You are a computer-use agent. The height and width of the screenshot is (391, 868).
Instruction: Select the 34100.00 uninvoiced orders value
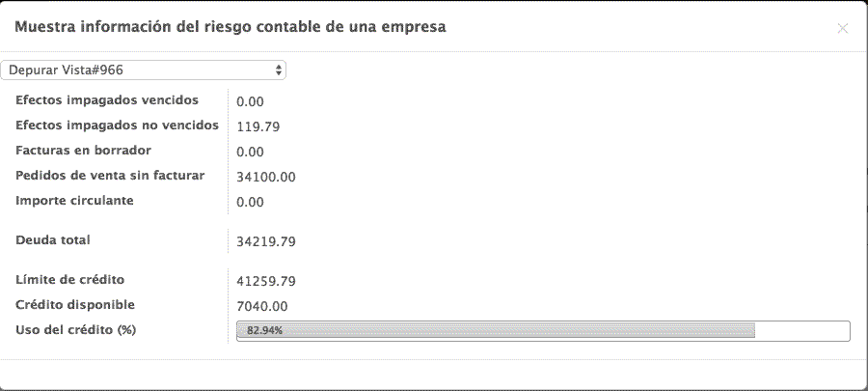266,177
